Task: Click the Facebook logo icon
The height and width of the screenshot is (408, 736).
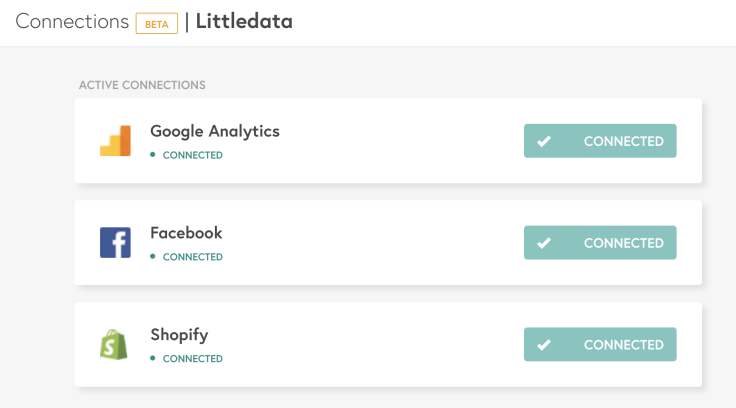Action: click(115, 243)
